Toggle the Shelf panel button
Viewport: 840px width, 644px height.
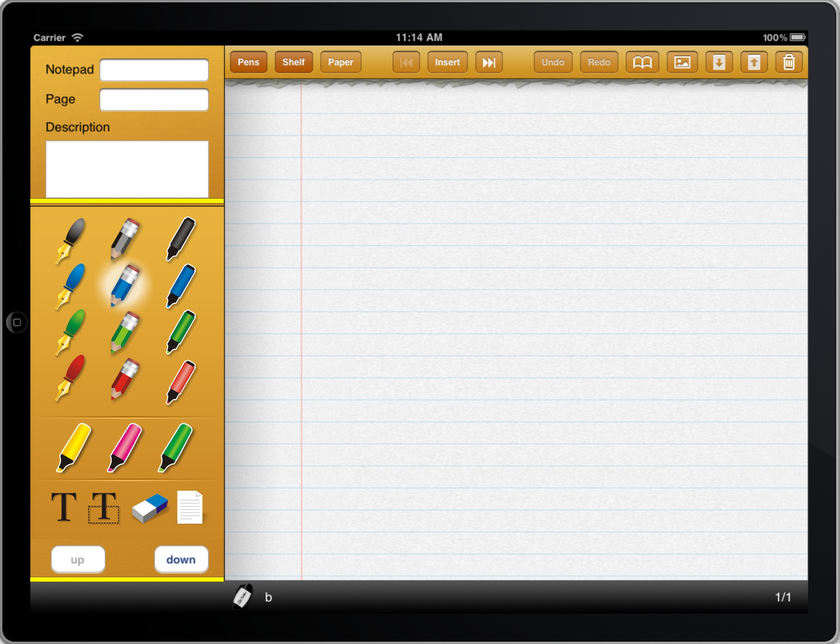coord(294,62)
